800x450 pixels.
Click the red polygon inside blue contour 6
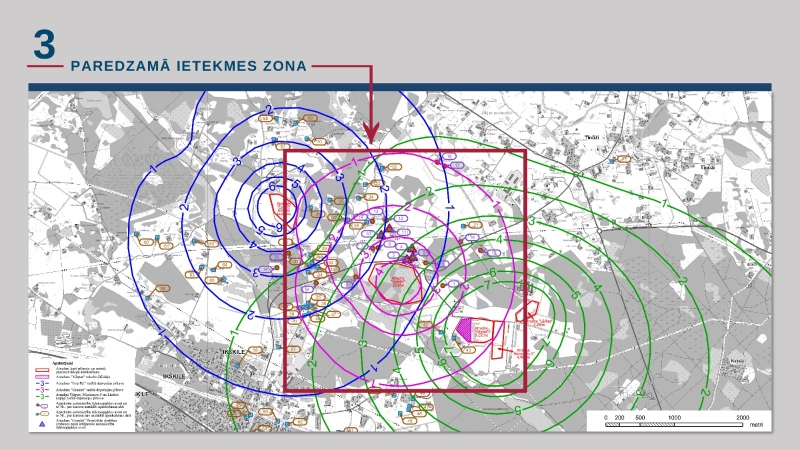pyautogui.click(x=282, y=210)
